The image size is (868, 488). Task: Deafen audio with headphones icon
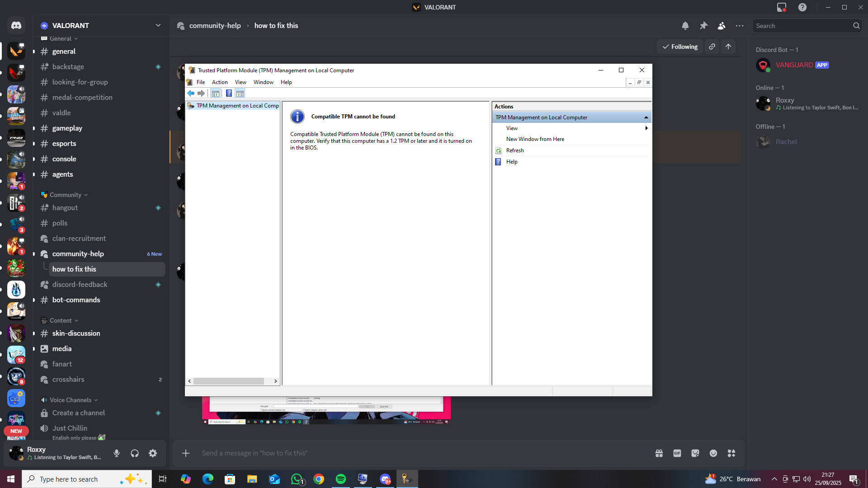135,453
